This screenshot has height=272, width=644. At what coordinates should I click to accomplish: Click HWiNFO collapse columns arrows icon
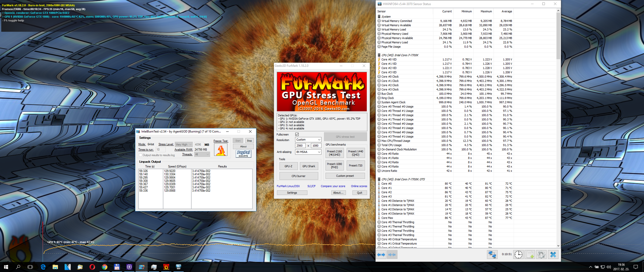click(392, 254)
